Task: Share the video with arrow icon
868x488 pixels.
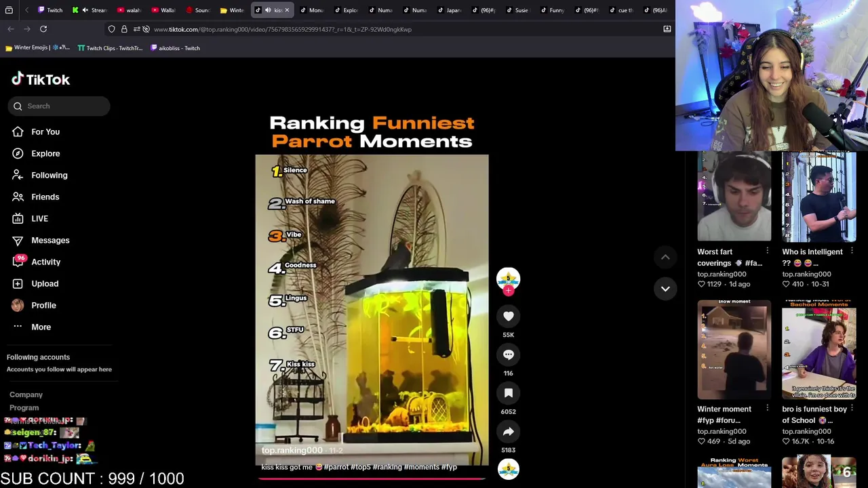Action: (x=509, y=432)
